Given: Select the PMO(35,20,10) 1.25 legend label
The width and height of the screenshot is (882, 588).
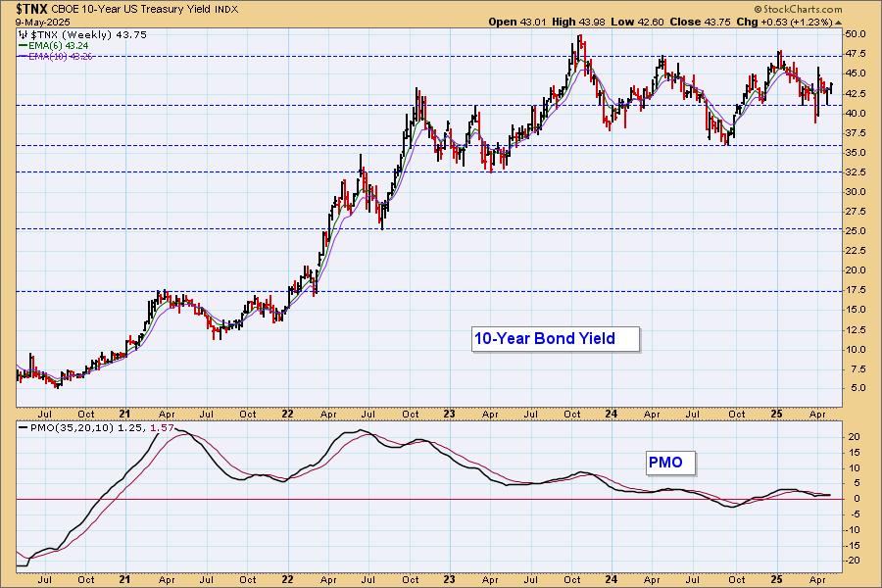Looking at the screenshot, I should [x=88, y=428].
